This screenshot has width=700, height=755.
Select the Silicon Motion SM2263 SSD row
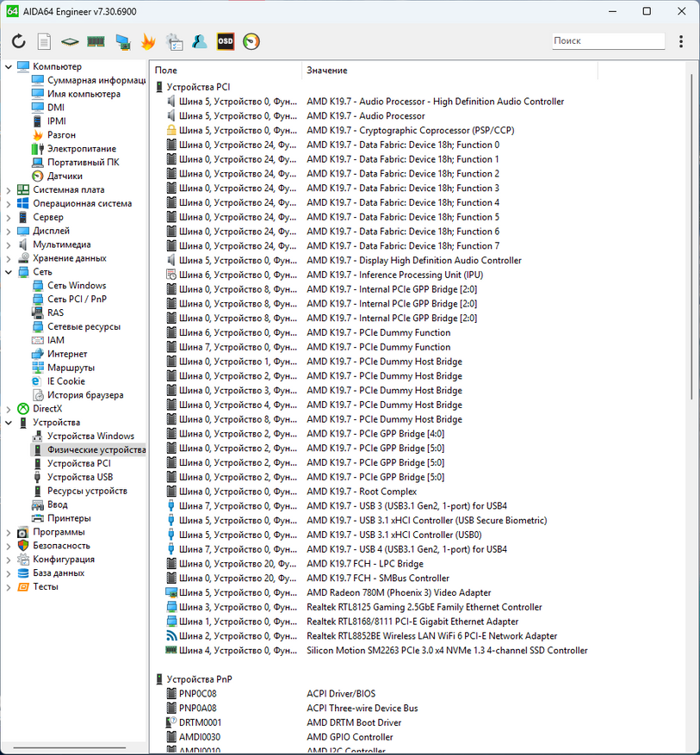(x=376, y=651)
